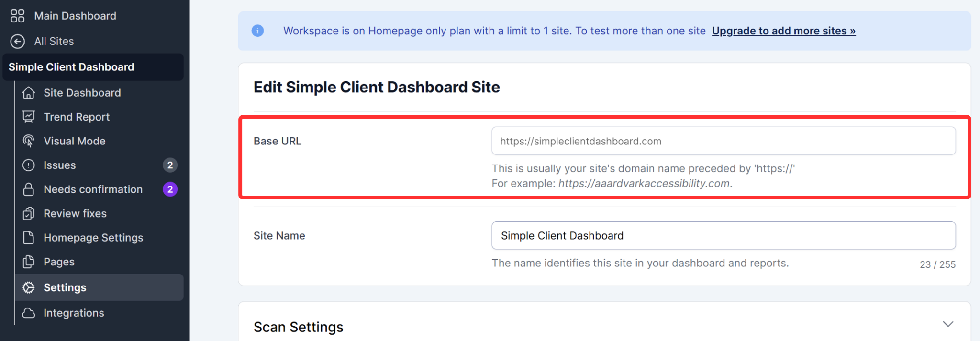Click the info icon in plan banner
The image size is (980, 341).
pyautogui.click(x=257, y=31)
